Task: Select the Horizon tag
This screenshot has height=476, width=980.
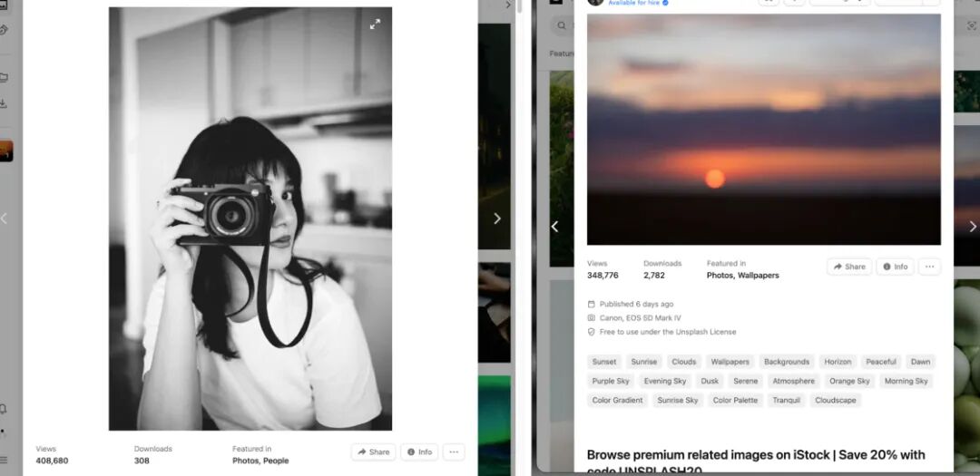Action: pos(838,362)
